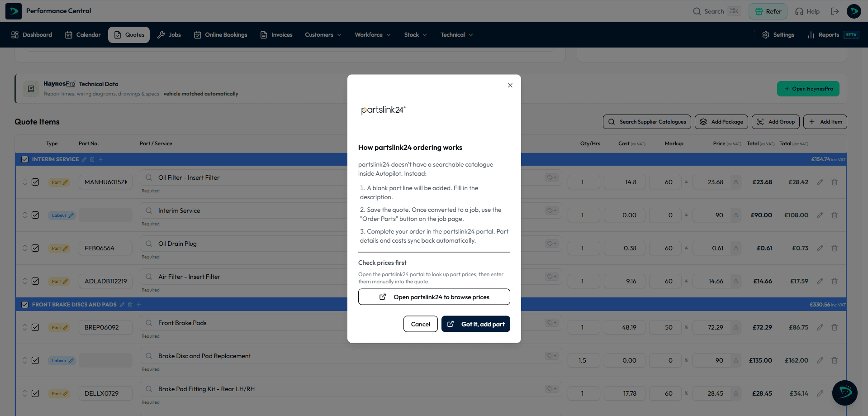Viewport: 868px width, 416px height.
Task: Click the user profile avatar icon
Action: point(854,11)
